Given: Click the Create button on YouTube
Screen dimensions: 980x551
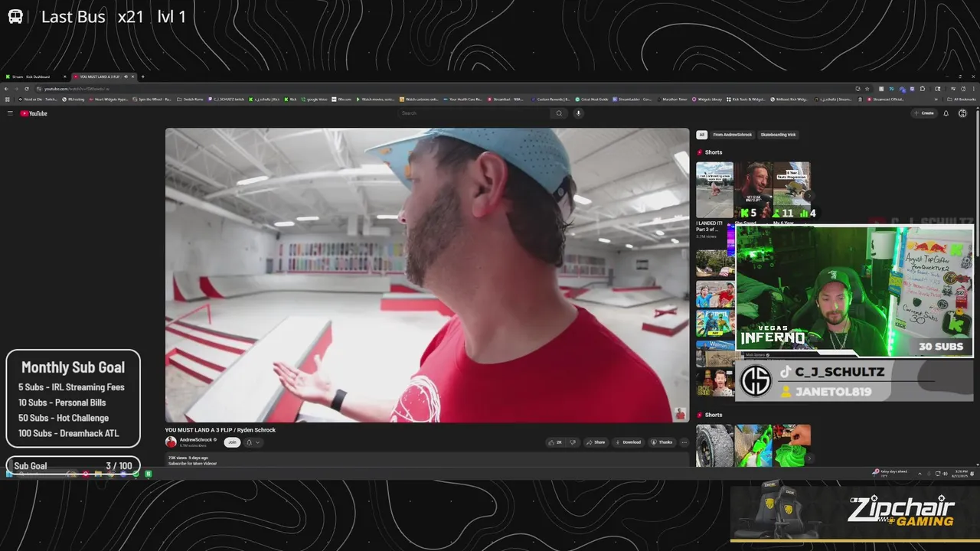Looking at the screenshot, I should [923, 113].
